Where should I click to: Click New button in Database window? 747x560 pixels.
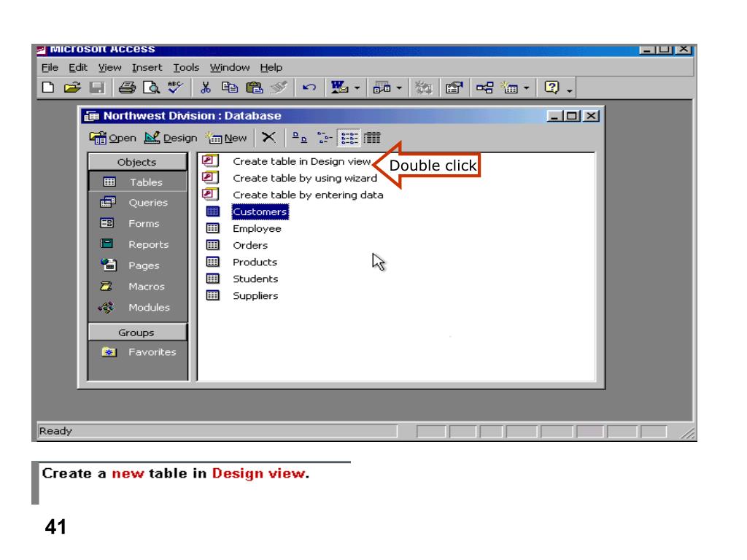pos(226,138)
